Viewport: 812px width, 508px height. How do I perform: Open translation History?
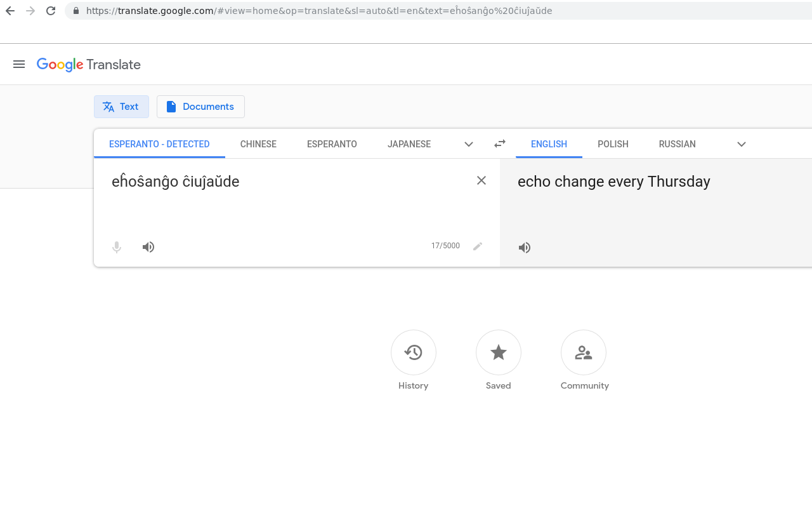pyautogui.click(x=413, y=352)
